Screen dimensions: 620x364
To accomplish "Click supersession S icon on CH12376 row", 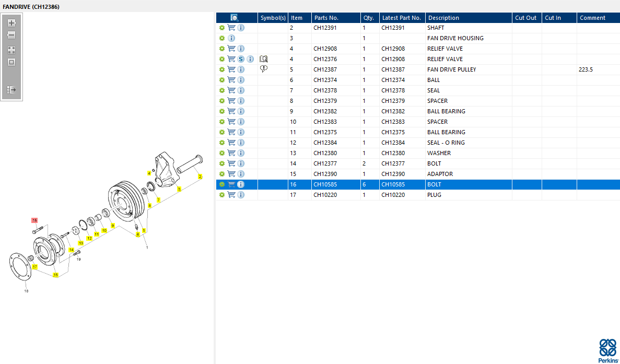I will point(241,60).
